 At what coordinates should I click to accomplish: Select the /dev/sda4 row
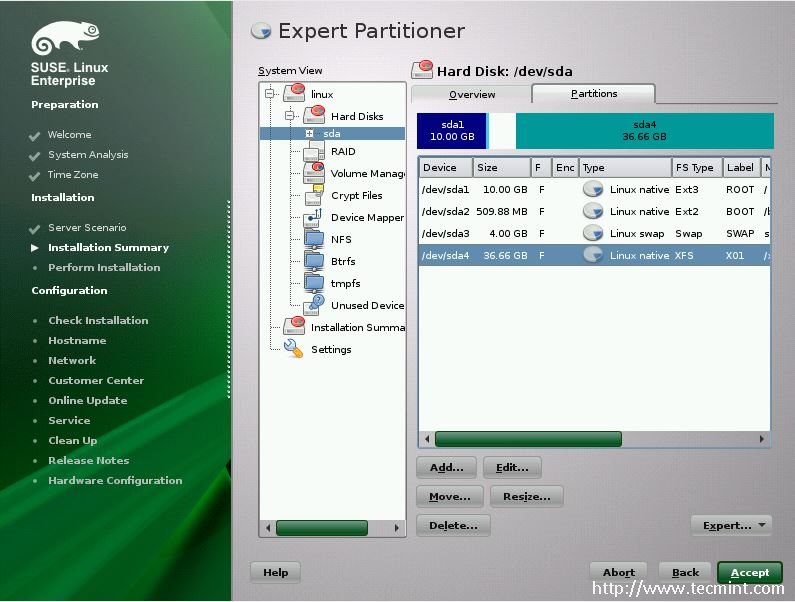point(594,255)
